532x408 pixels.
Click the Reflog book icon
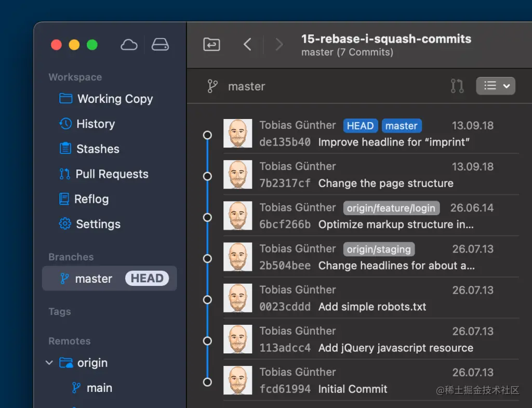point(64,199)
